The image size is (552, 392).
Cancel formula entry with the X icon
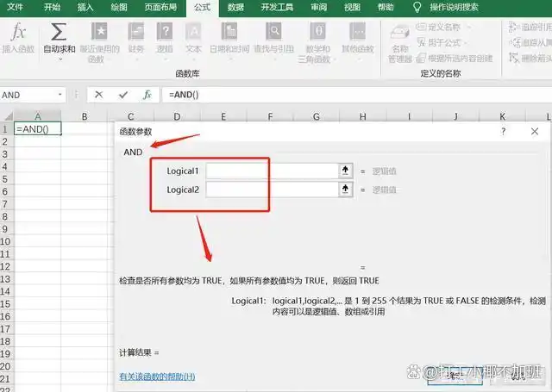click(99, 95)
